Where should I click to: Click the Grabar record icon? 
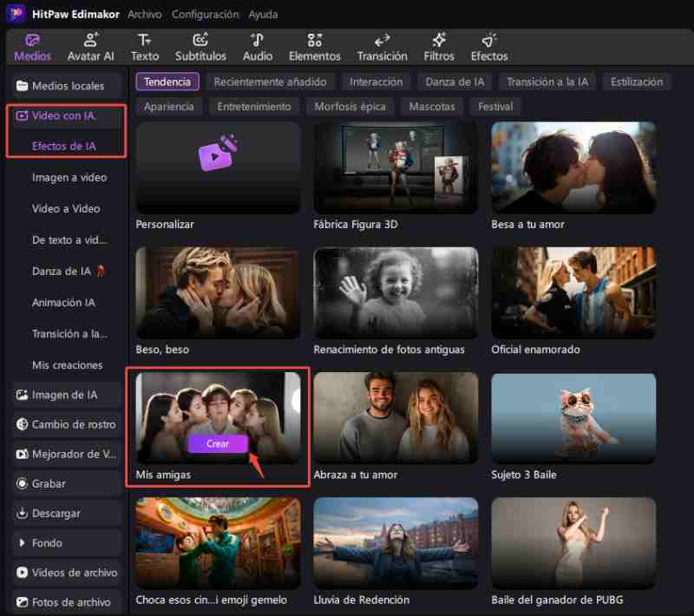pos(23,483)
